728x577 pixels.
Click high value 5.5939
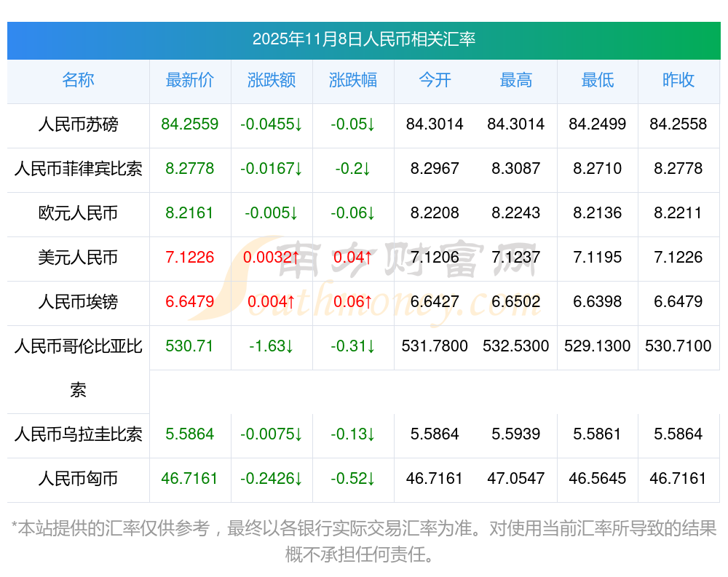click(x=516, y=434)
